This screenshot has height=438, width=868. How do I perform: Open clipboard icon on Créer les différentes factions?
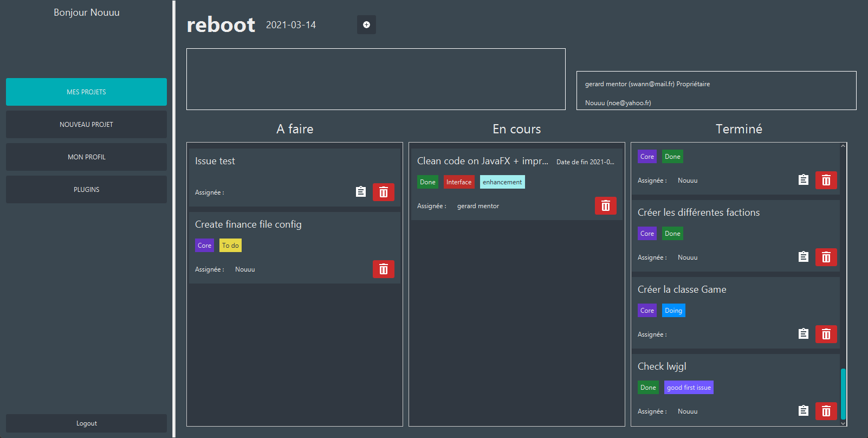804,257
